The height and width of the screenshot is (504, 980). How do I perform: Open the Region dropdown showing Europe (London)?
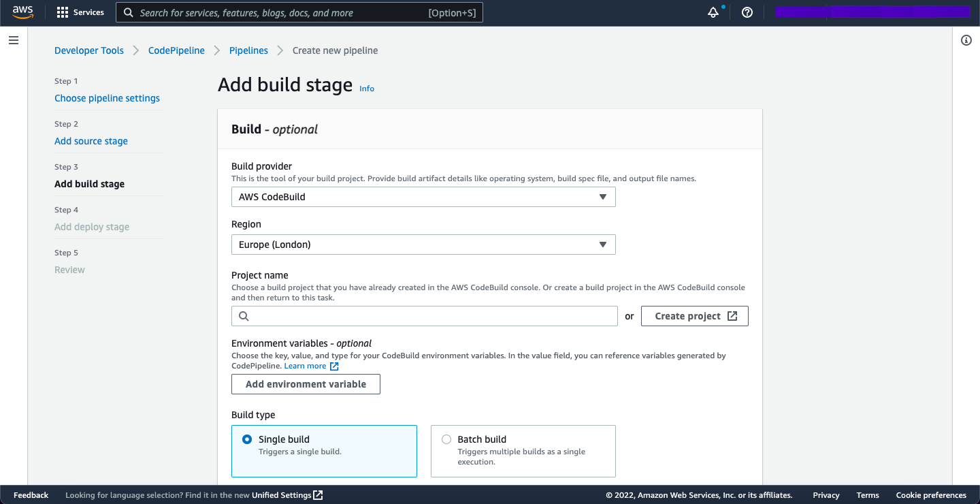(x=423, y=245)
